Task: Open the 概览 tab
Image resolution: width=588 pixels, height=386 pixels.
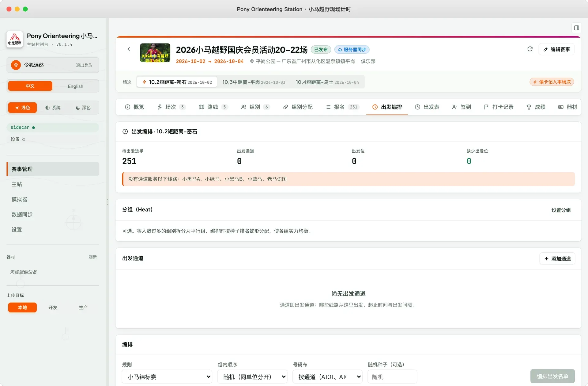Action: [x=134, y=107]
